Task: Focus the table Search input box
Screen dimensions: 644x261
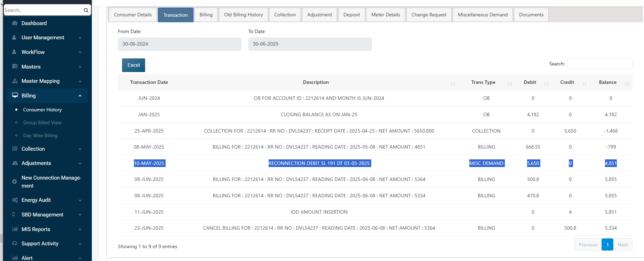Action: [x=599, y=64]
